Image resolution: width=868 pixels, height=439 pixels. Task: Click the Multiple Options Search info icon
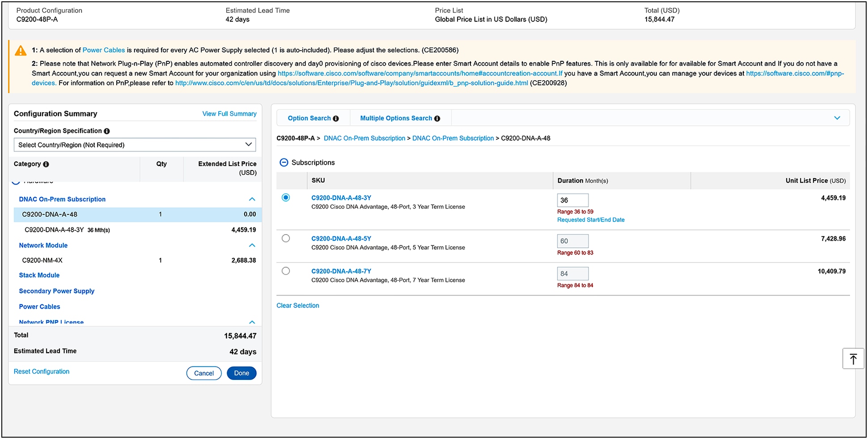437,119
